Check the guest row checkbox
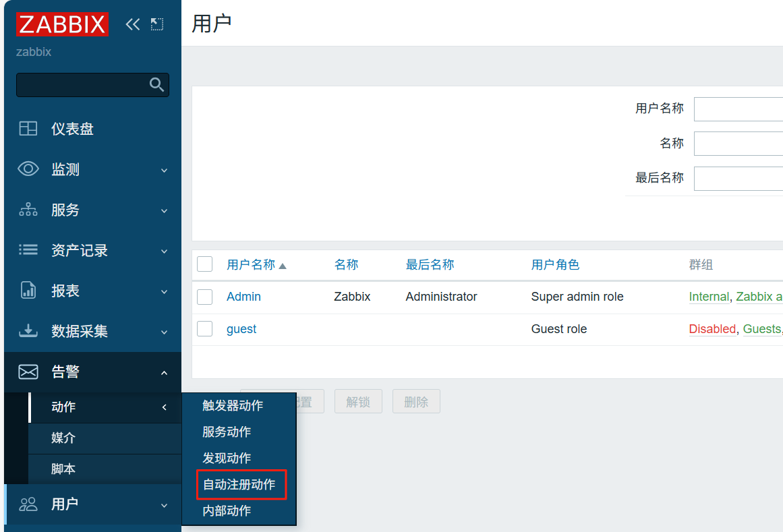The image size is (783, 532). tap(205, 329)
